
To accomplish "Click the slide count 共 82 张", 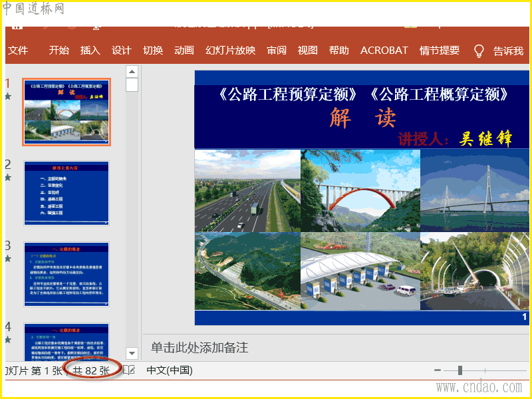I will [91, 371].
